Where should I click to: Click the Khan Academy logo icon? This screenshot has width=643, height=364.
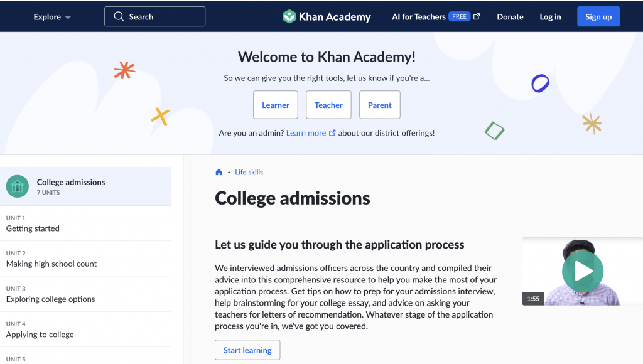[289, 16]
